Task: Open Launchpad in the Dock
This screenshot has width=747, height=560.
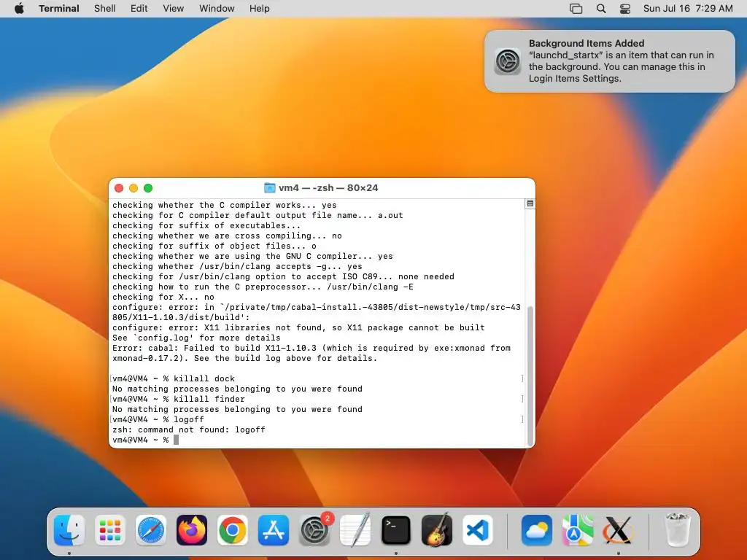Action: coord(110,530)
